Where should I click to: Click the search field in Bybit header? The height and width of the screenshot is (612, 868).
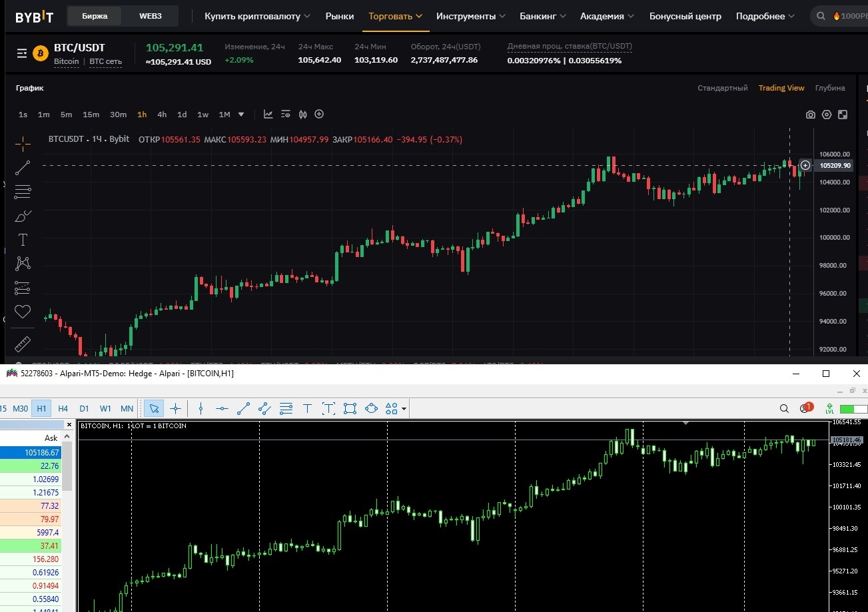839,16
